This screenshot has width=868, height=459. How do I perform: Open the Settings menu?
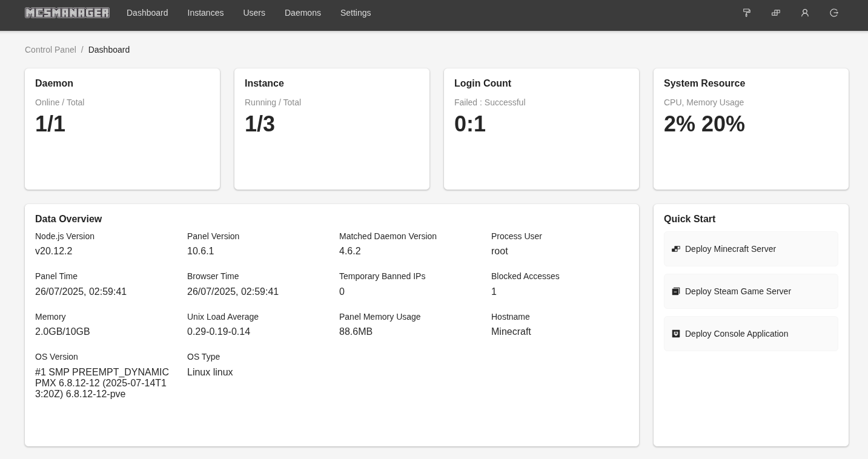click(x=356, y=13)
